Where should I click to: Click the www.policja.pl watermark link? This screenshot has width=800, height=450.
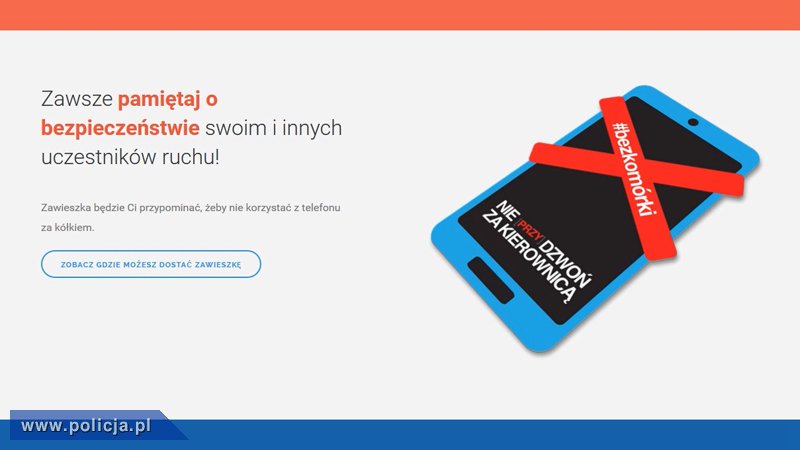[86, 426]
